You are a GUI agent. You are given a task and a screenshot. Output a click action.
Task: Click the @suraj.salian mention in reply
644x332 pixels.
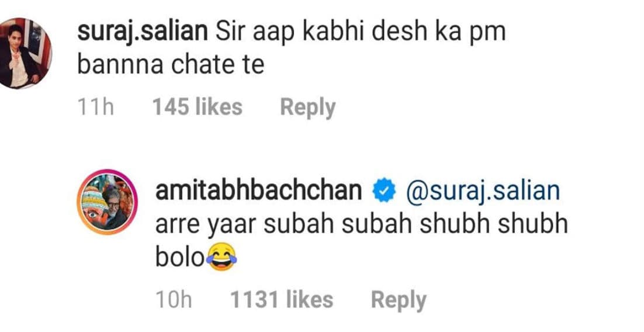[479, 192]
